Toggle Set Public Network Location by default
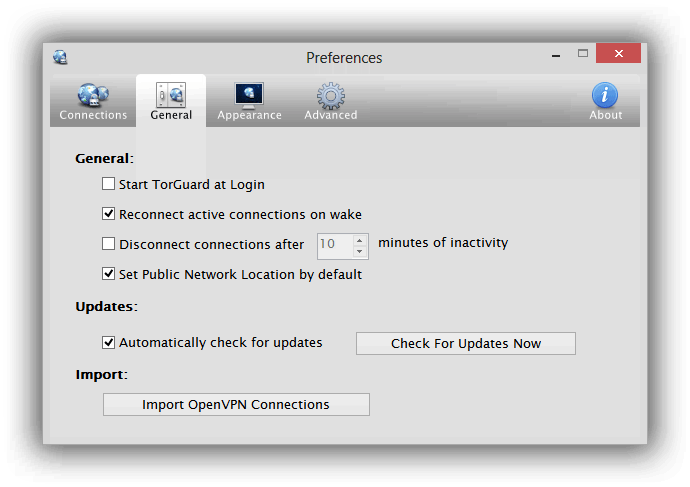This screenshot has width=690, height=487. pyautogui.click(x=108, y=274)
